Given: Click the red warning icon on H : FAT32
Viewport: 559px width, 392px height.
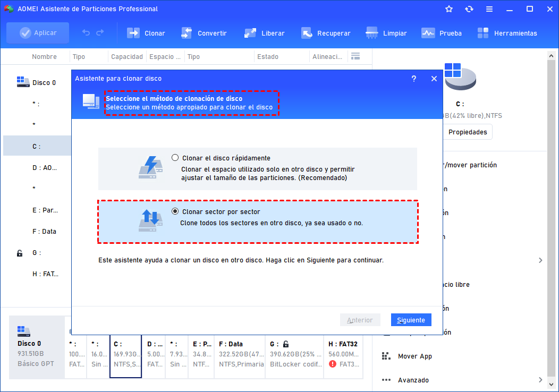Looking at the screenshot, I should pos(333,364).
